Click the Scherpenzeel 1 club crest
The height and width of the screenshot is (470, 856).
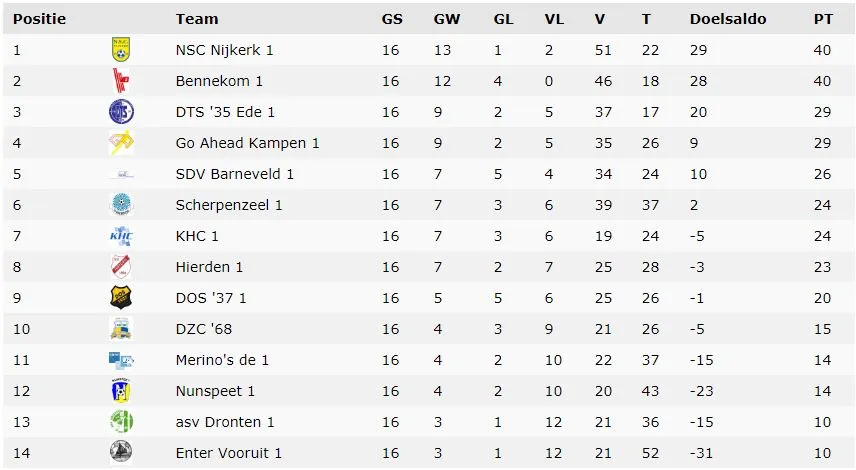[x=120, y=205]
